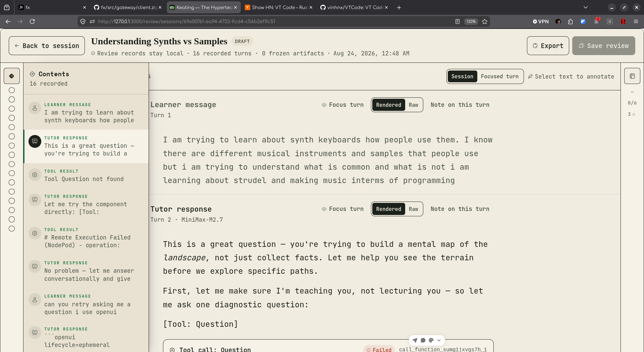Add note on Learner message turn 1
Screen dimensions: 644x352
pos(460,105)
